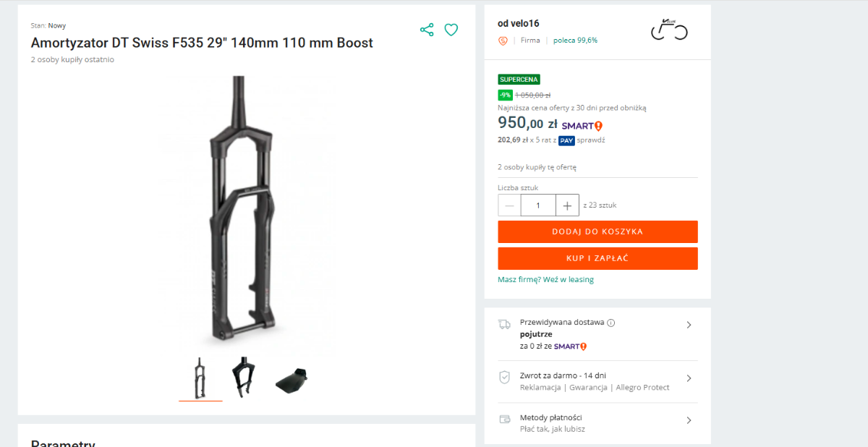Increase quantity with plus button
This screenshot has height=447, width=868.
(x=567, y=205)
